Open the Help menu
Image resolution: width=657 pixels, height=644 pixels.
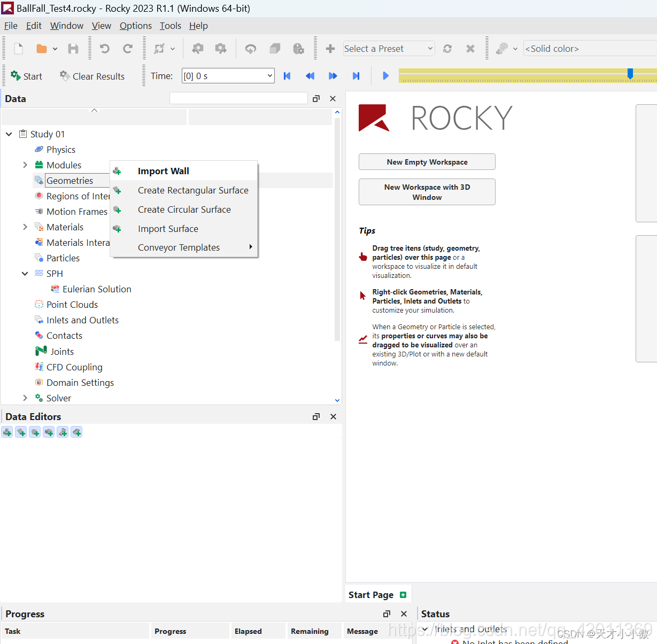tap(198, 26)
